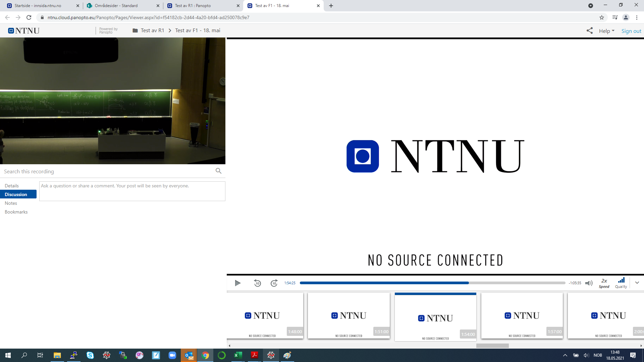The width and height of the screenshot is (644, 362).
Task: Open the Chrome profile icon
Action: coord(626,17)
